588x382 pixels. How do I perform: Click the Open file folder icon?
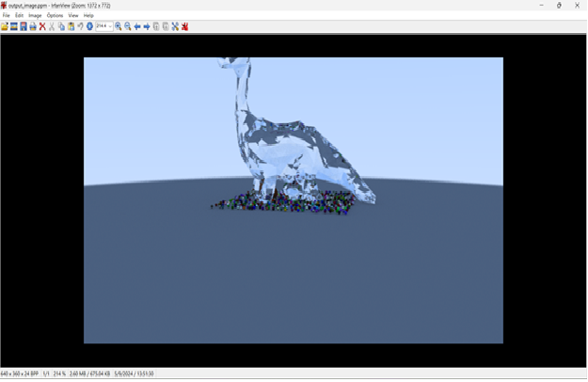point(5,26)
